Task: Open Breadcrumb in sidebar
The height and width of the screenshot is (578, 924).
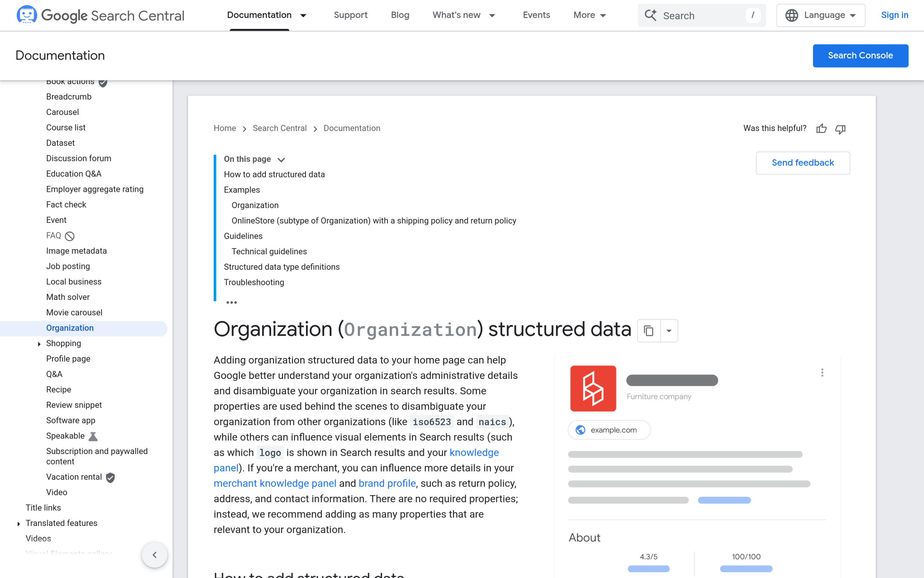Action: (69, 97)
